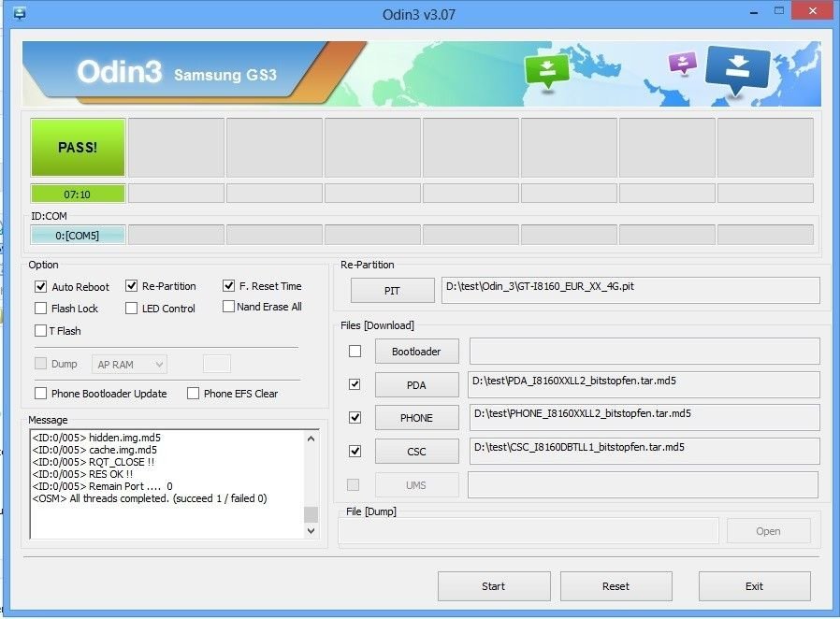Maximize the Odin3 window
840x619 pixels.
[779, 10]
